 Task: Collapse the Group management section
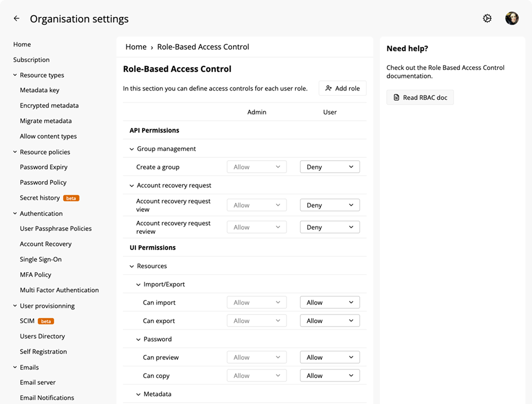pos(132,149)
